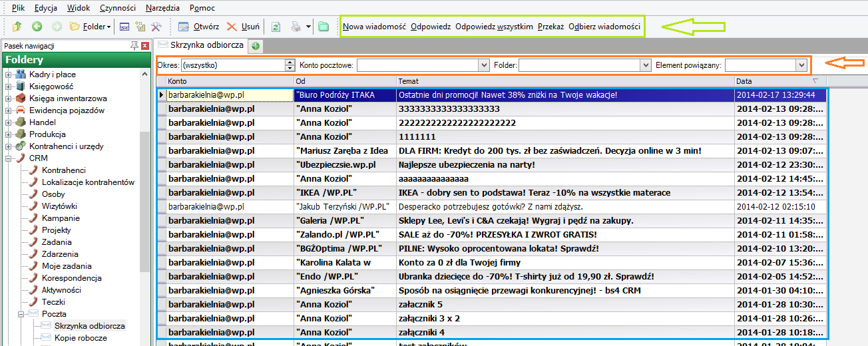
Task: Open the Osoby tree item
Action: [53, 194]
